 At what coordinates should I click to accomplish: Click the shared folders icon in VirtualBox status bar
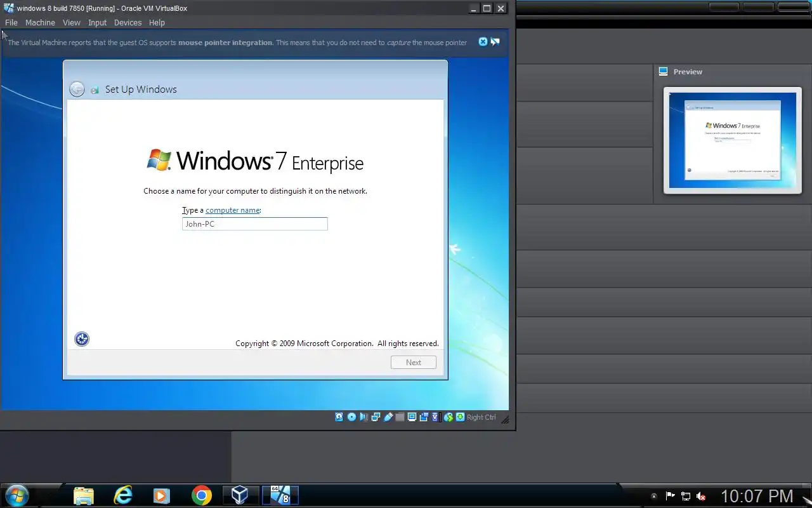tap(400, 417)
